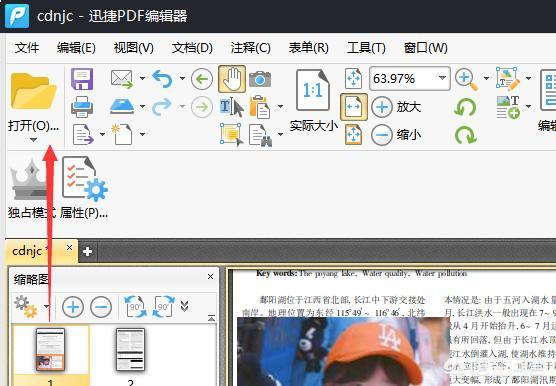Select the text selection tool

click(x=232, y=107)
